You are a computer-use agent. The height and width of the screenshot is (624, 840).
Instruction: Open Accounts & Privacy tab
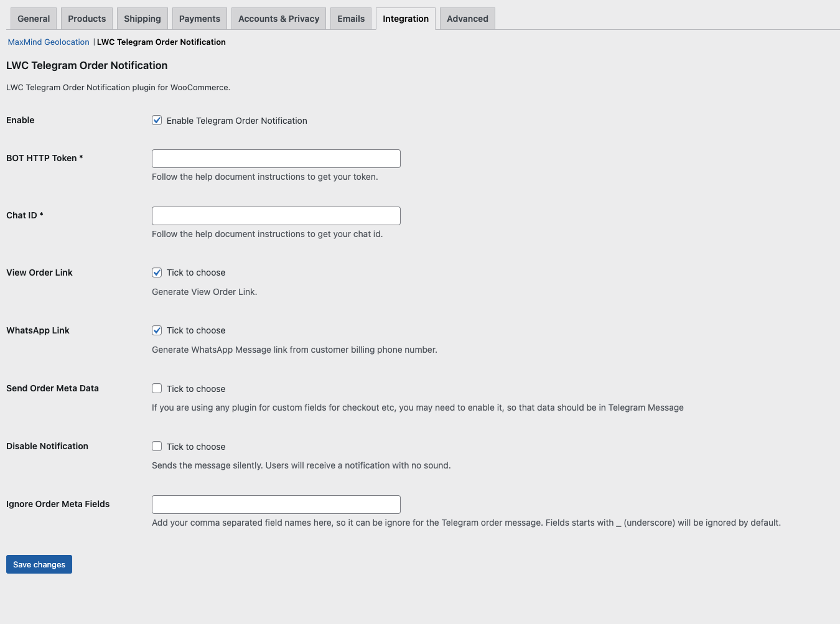coord(278,19)
